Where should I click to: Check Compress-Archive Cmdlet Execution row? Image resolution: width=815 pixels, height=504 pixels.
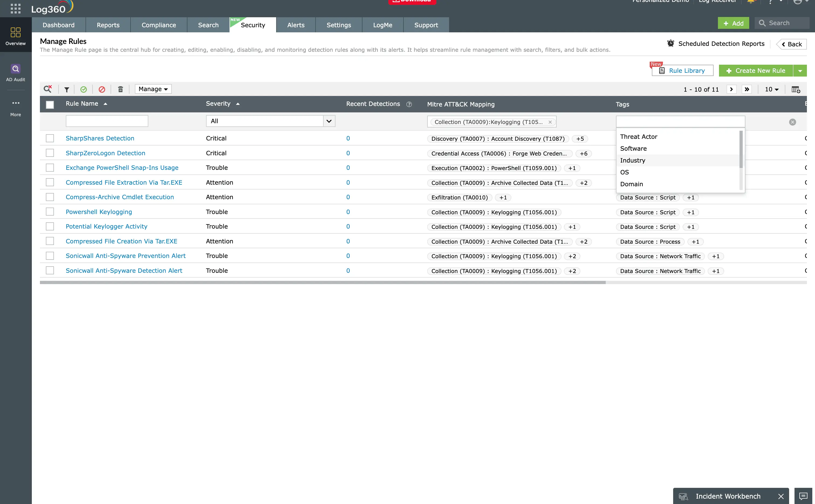pyautogui.click(x=50, y=197)
